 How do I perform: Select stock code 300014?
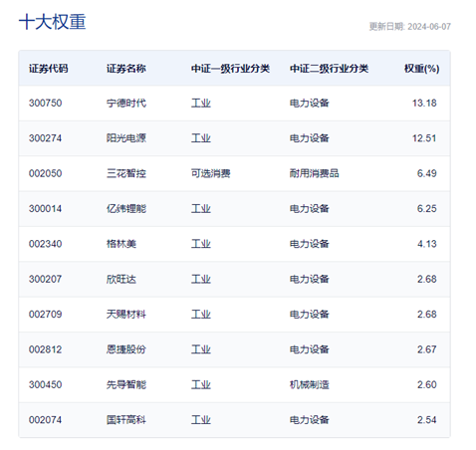[x=45, y=208]
